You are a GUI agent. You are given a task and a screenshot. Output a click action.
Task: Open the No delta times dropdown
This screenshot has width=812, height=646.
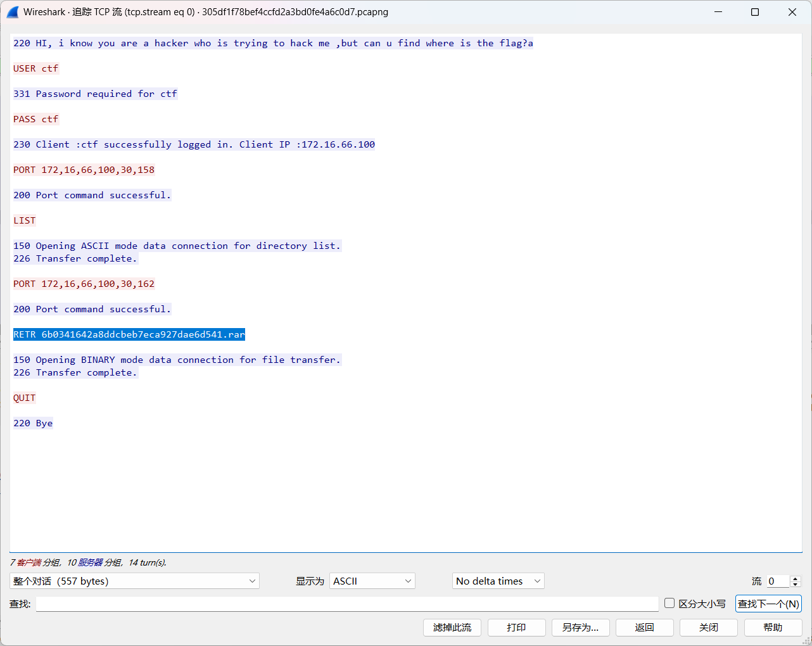tap(498, 581)
